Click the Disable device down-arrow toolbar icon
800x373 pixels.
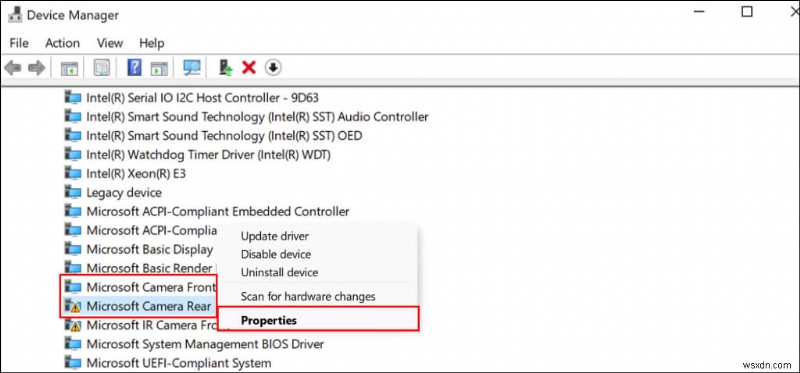274,67
